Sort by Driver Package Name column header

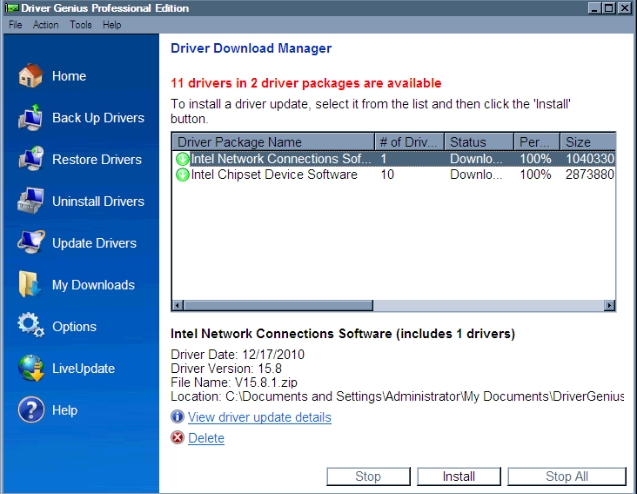[273, 142]
